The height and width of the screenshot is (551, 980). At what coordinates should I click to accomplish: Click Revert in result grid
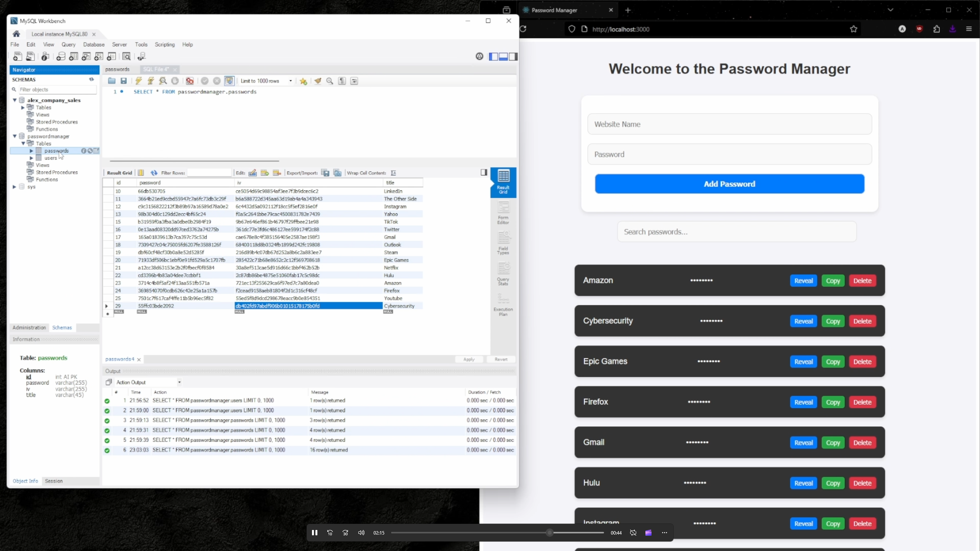(501, 359)
